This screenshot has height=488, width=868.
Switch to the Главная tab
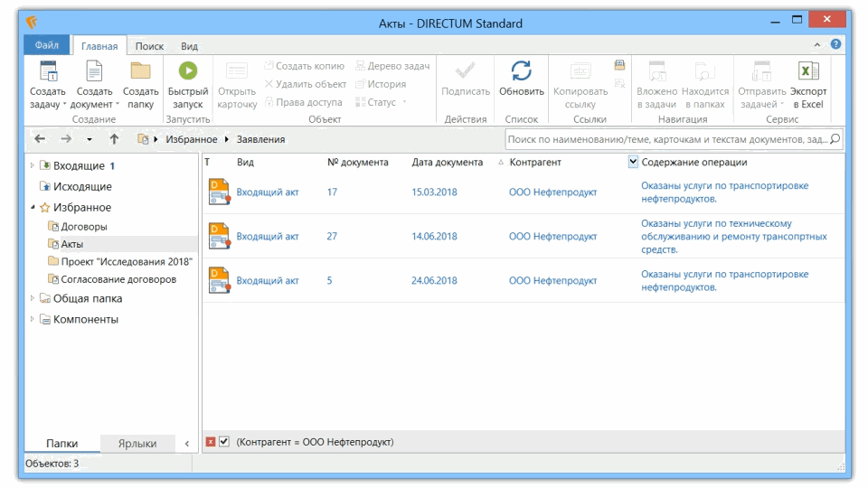tap(99, 46)
